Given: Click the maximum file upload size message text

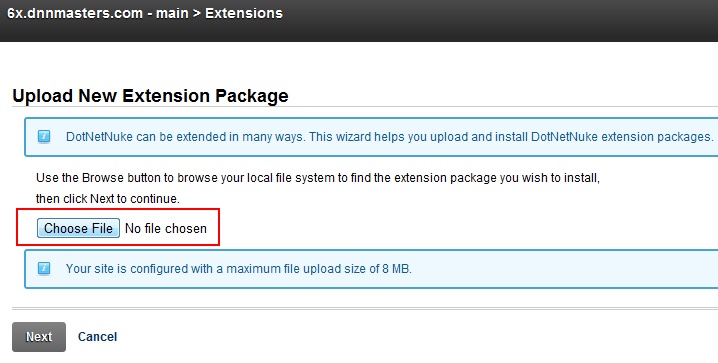Looking at the screenshot, I should click(x=239, y=269).
